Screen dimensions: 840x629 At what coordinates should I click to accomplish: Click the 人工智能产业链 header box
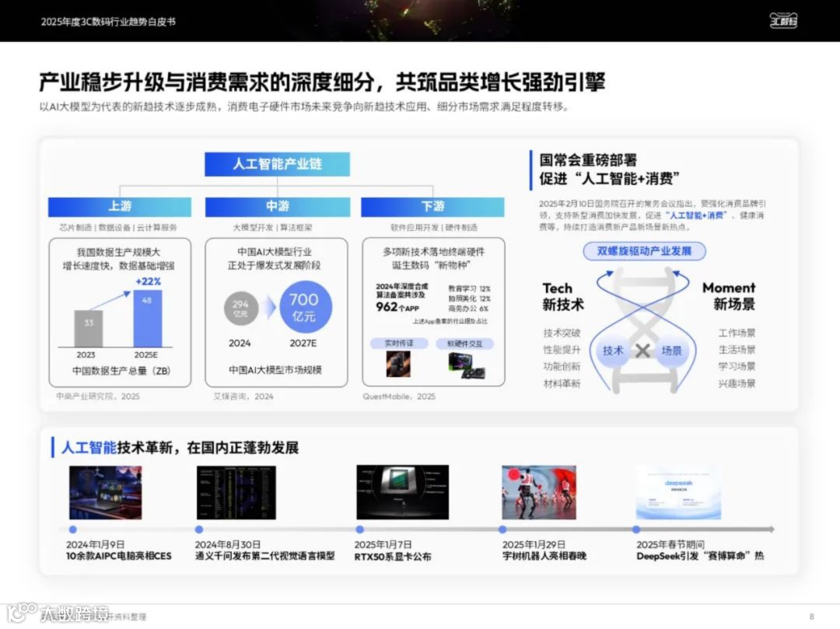click(x=277, y=164)
